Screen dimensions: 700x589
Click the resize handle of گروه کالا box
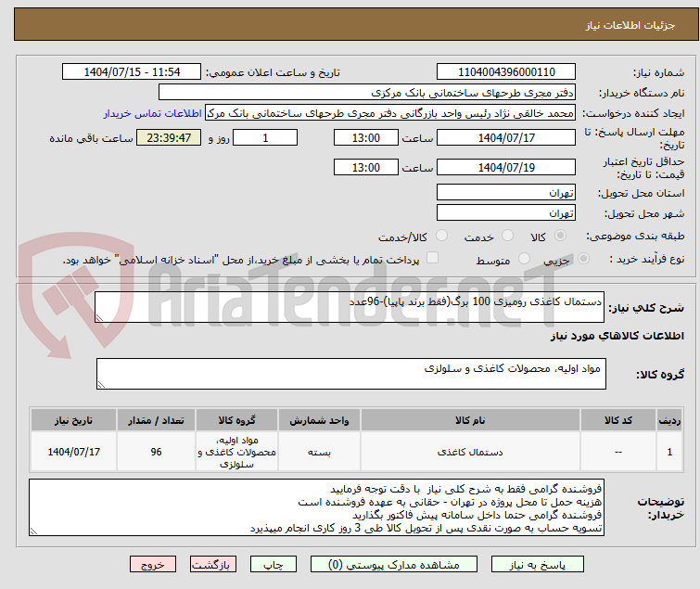click(x=101, y=385)
